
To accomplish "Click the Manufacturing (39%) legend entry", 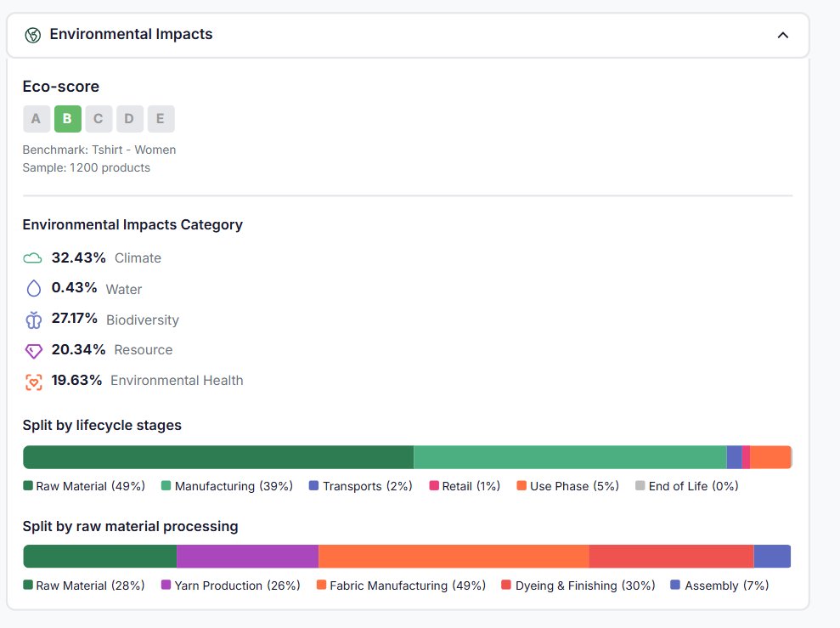I will (227, 486).
